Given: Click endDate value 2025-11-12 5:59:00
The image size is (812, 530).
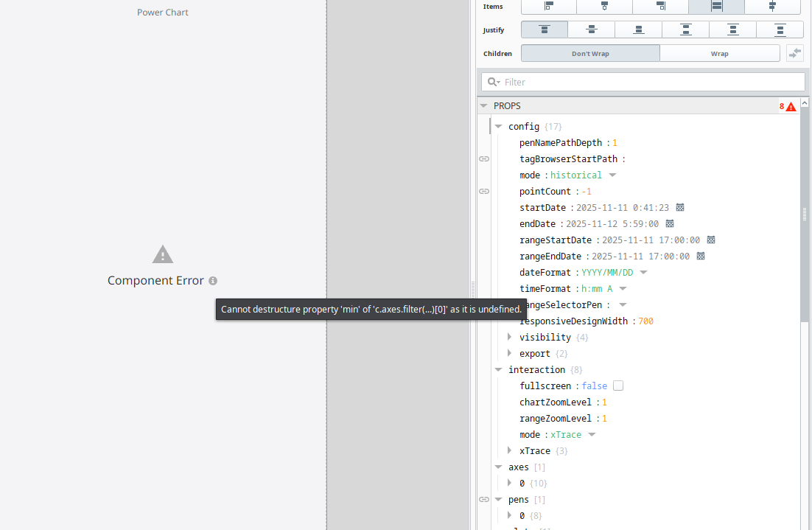Looking at the screenshot, I should point(612,224).
